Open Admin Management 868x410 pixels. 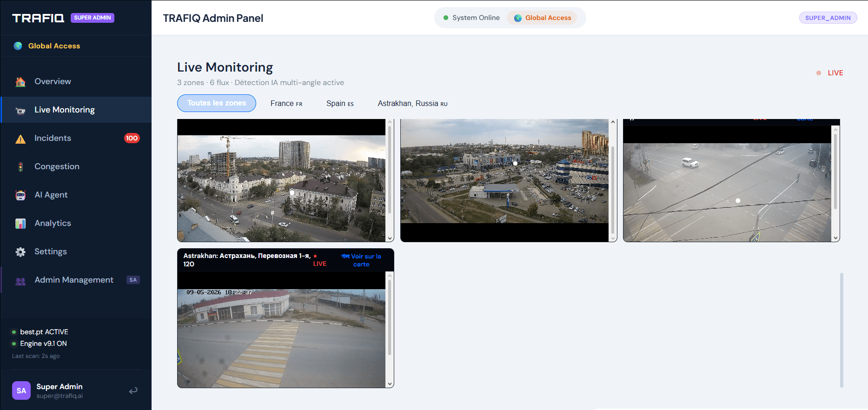click(76, 280)
